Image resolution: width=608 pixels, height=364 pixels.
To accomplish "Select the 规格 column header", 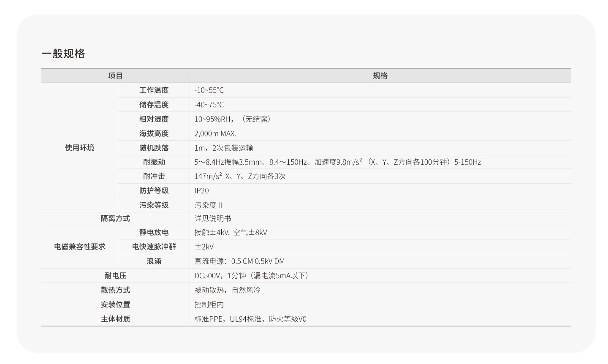I will click(x=380, y=75).
